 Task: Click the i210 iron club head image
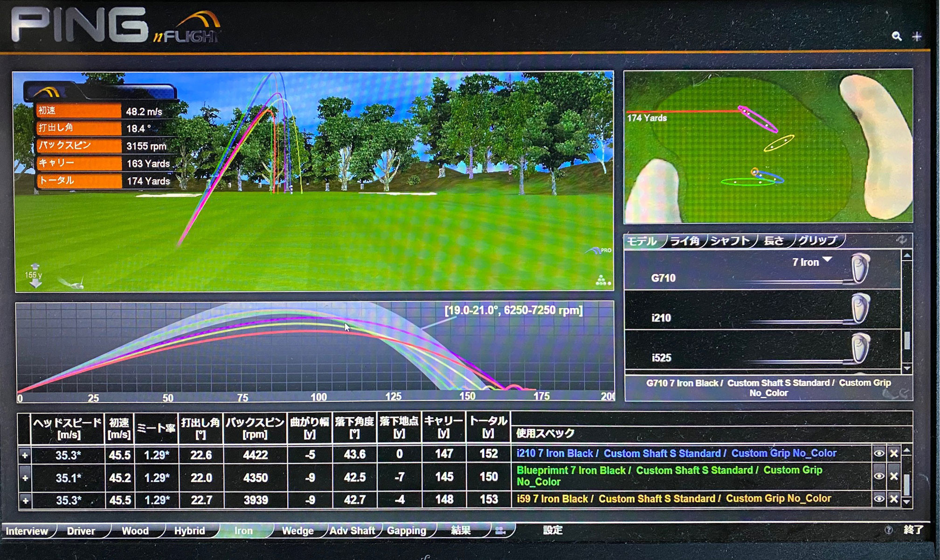click(860, 308)
